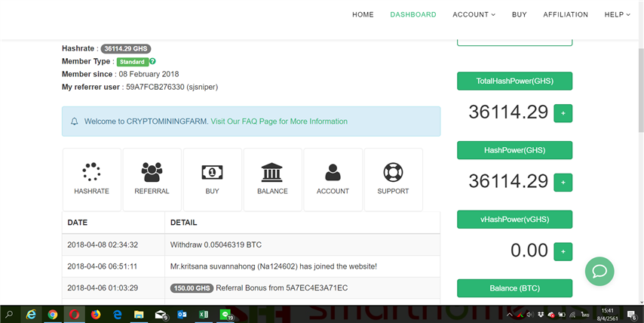Go to HOME in navigation bar
The width and height of the screenshot is (644, 323).
363,14
